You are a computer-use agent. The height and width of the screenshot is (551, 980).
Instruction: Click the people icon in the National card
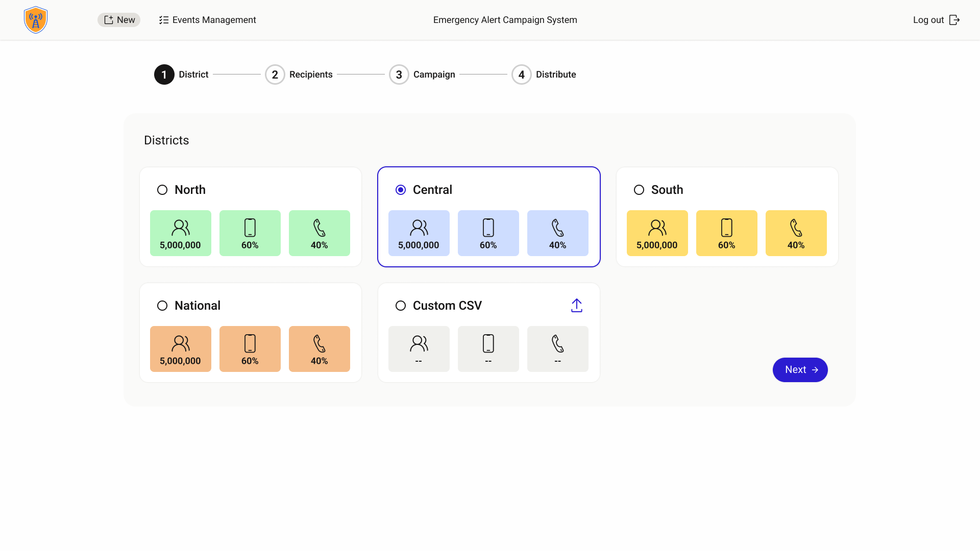point(180,343)
